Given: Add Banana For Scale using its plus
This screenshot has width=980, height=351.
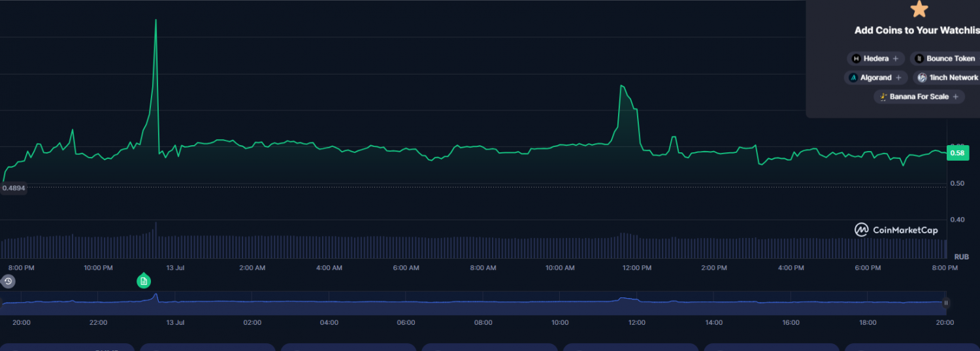Looking at the screenshot, I should [x=955, y=97].
